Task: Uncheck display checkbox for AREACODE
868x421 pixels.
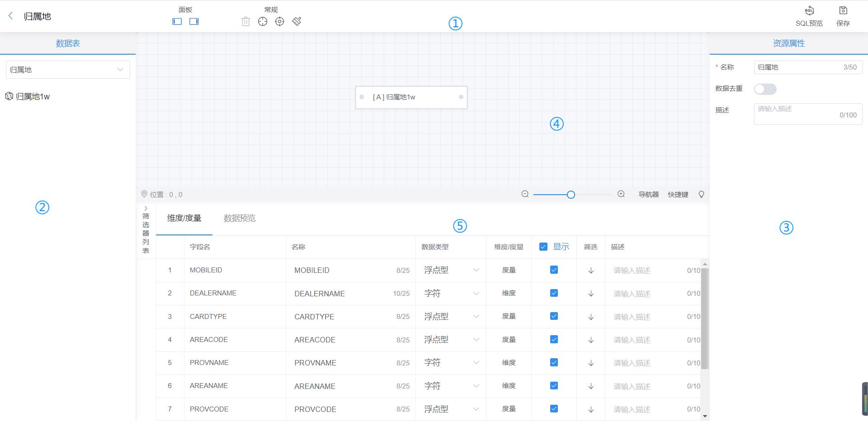Action: coord(554,339)
